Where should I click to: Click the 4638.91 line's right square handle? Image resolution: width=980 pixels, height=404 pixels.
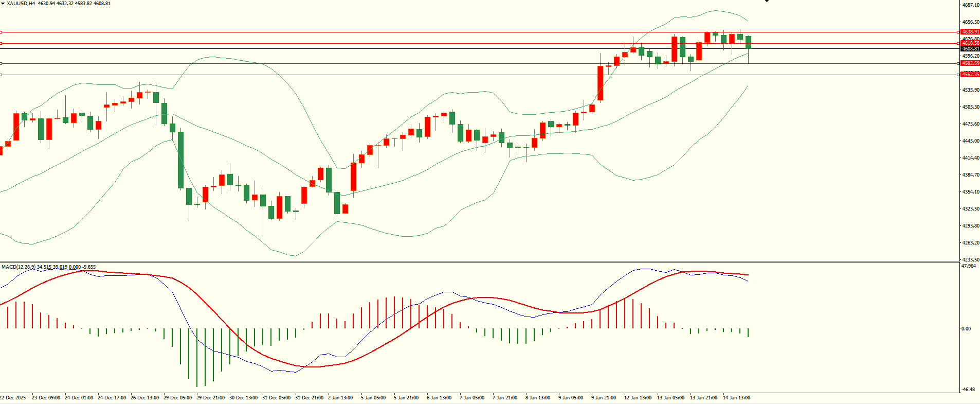(958, 32)
